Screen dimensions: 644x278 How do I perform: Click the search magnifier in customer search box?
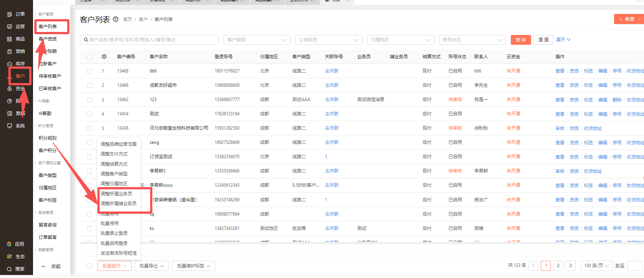tap(86, 40)
